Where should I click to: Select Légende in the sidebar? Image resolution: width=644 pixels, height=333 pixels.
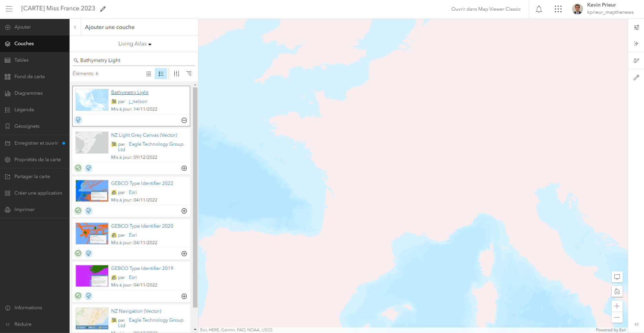tap(24, 110)
